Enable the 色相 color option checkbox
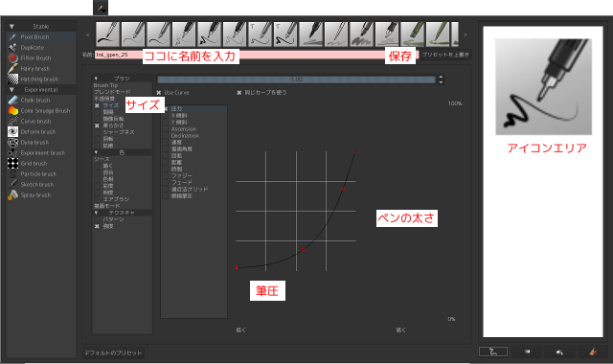The image size is (613, 364). tap(97, 179)
